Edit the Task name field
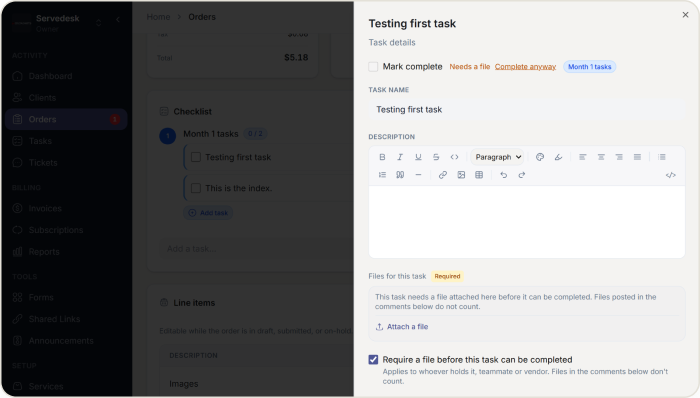The image size is (700, 398). [527, 109]
